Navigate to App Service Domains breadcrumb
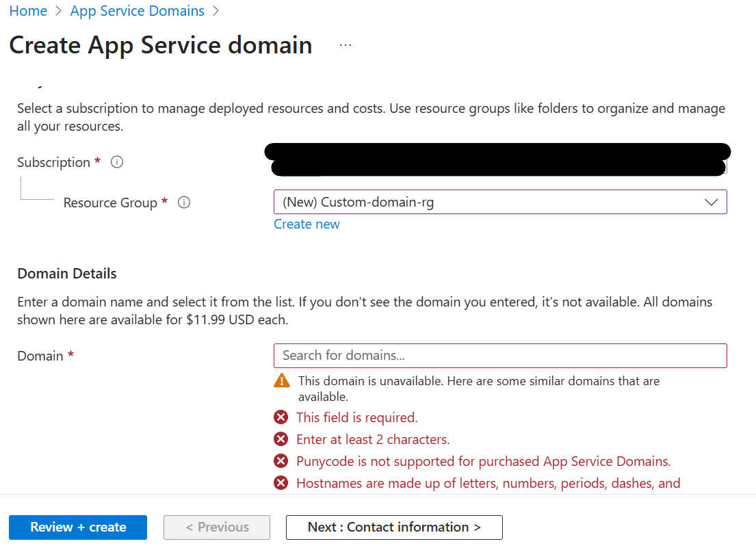Viewport: 756px width, 548px height. tap(137, 10)
